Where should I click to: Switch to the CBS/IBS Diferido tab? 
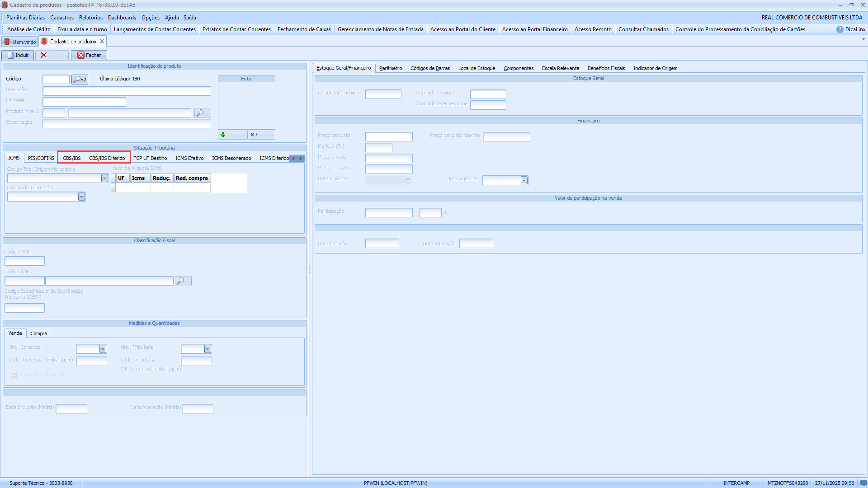[x=107, y=158]
